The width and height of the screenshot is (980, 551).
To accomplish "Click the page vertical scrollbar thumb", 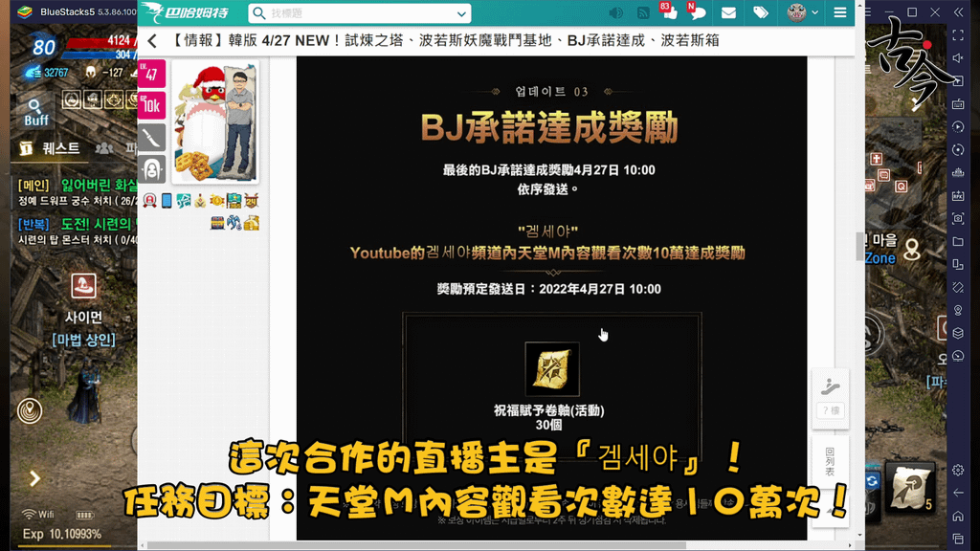I will click(859, 246).
